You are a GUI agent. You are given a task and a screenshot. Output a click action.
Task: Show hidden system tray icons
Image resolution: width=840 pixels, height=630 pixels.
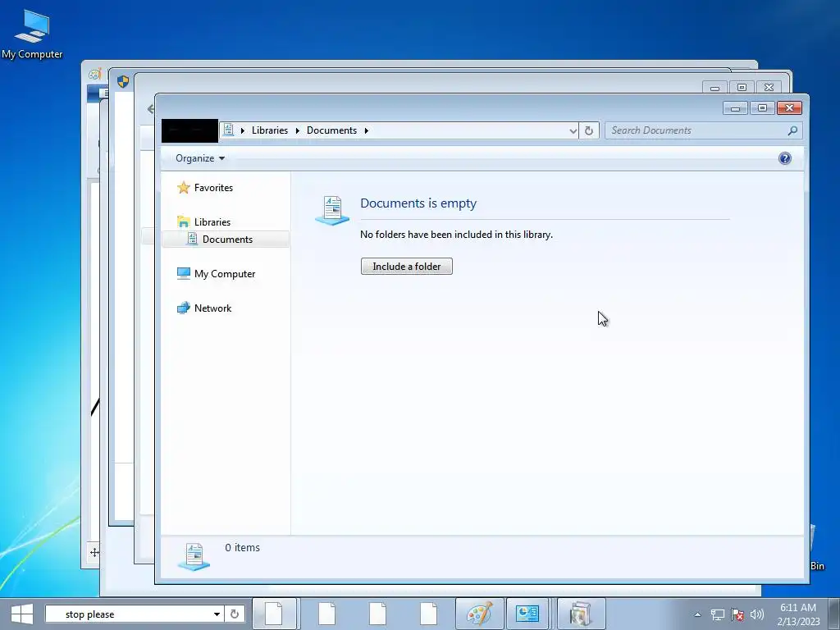[697, 614]
